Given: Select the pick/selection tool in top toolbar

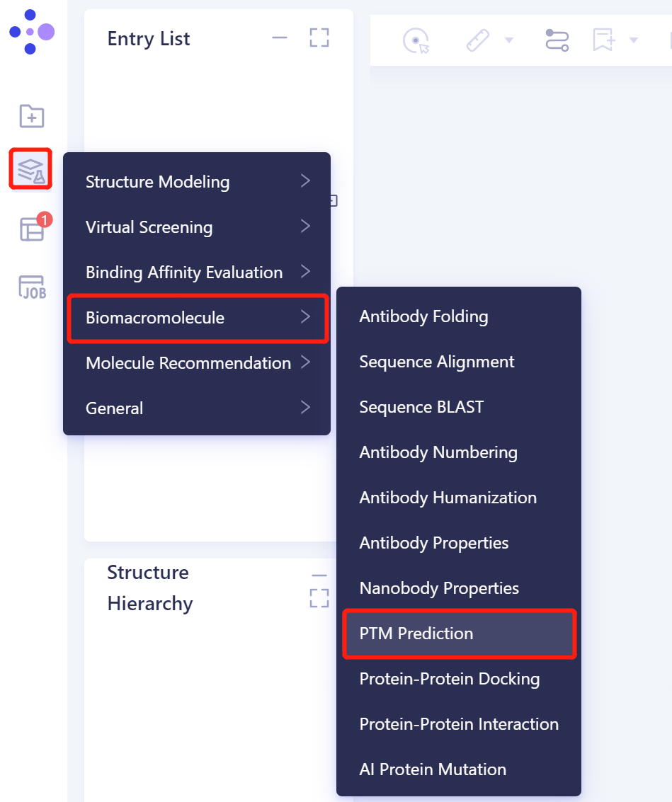Looking at the screenshot, I should coord(415,40).
